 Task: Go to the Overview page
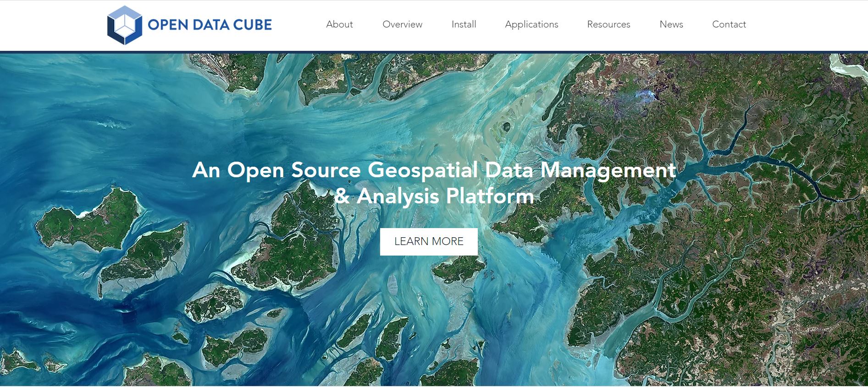pos(402,24)
